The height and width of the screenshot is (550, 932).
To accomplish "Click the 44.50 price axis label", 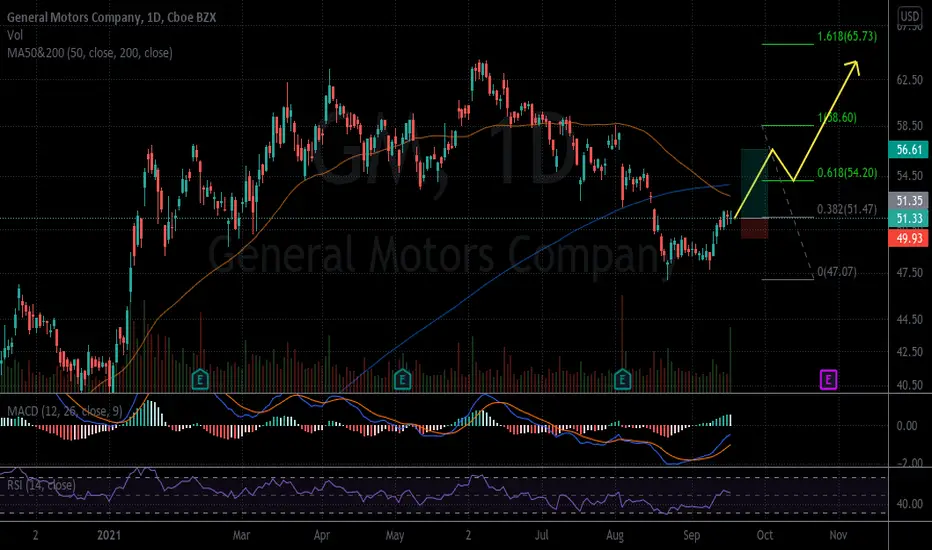I will click(909, 320).
